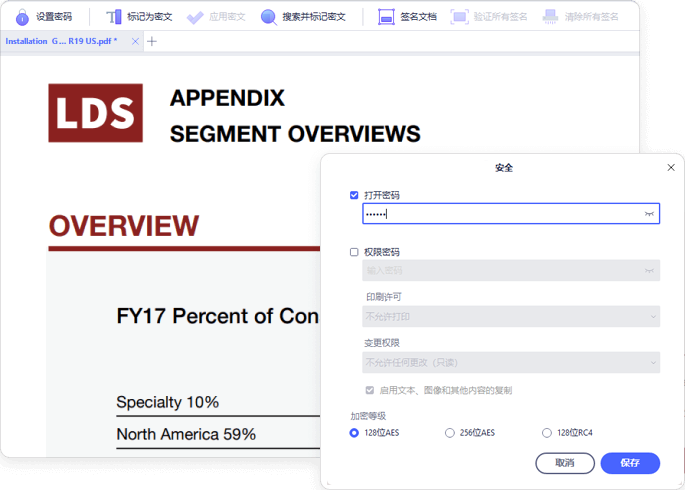This screenshot has width=685, height=490.
Task: Enable the 权限密码 checkbox
Action: tap(355, 252)
